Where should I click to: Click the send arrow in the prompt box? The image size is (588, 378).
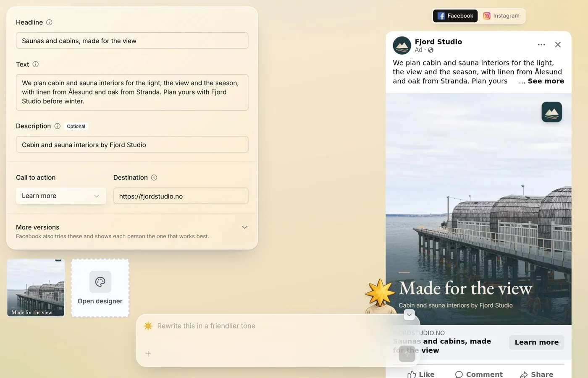[x=407, y=354]
